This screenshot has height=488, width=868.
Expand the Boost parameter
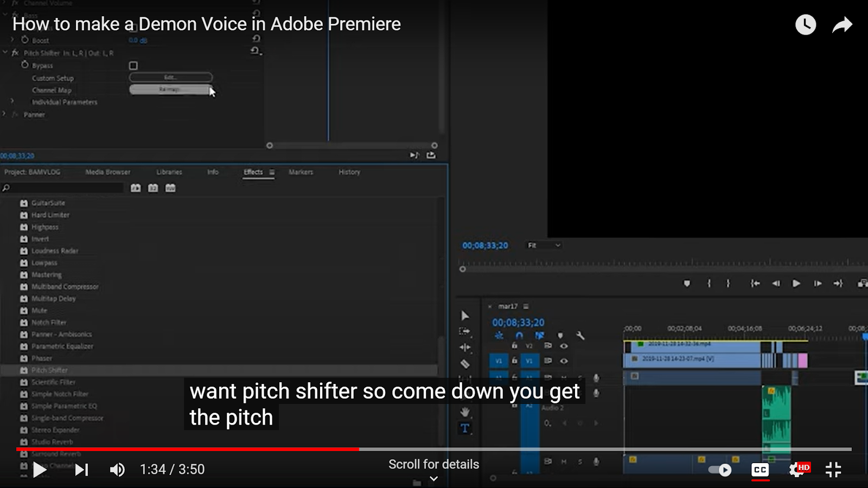pos(12,40)
